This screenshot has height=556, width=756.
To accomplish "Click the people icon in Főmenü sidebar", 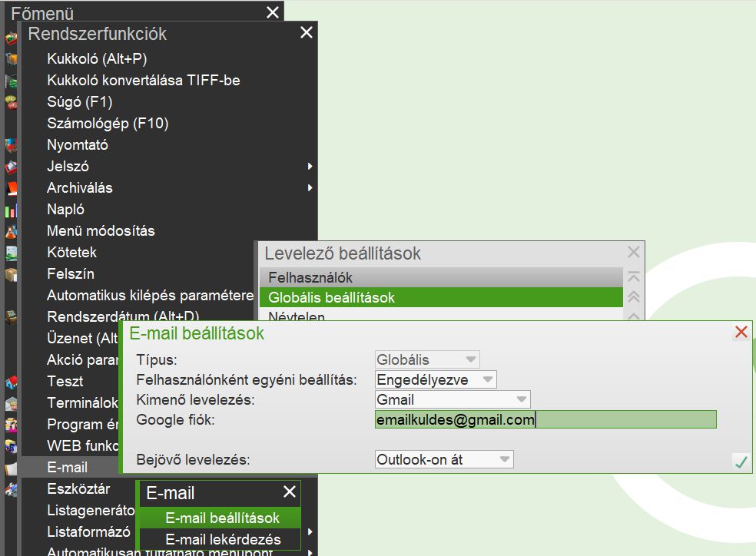I will (x=11, y=425).
